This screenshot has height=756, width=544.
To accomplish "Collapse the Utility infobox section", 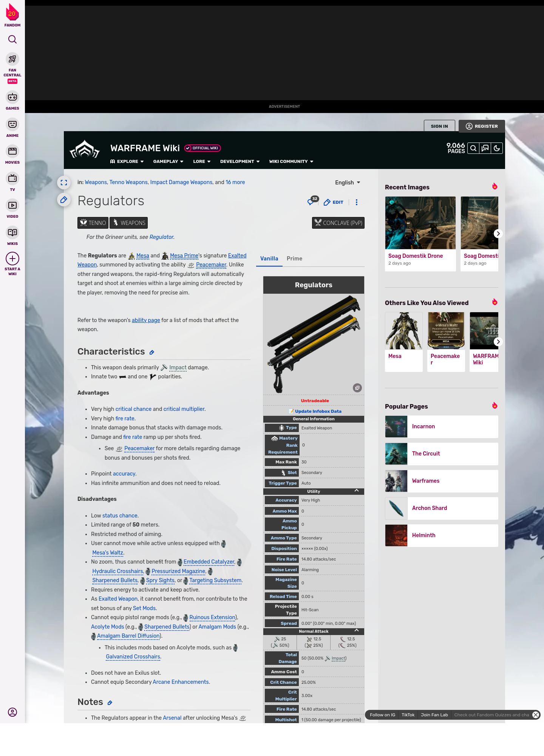I will [357, 491].
